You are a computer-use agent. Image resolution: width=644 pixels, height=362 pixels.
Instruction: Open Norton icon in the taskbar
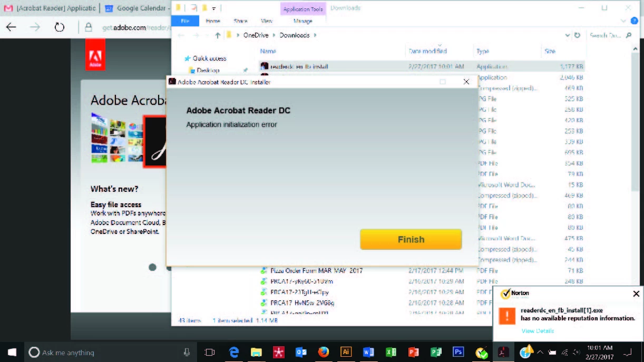point(481,352)
